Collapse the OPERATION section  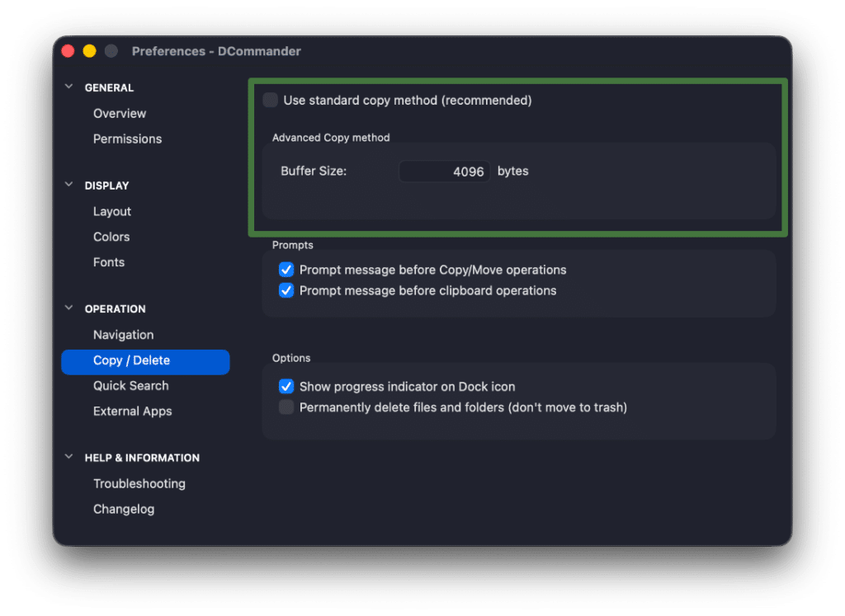68,308
